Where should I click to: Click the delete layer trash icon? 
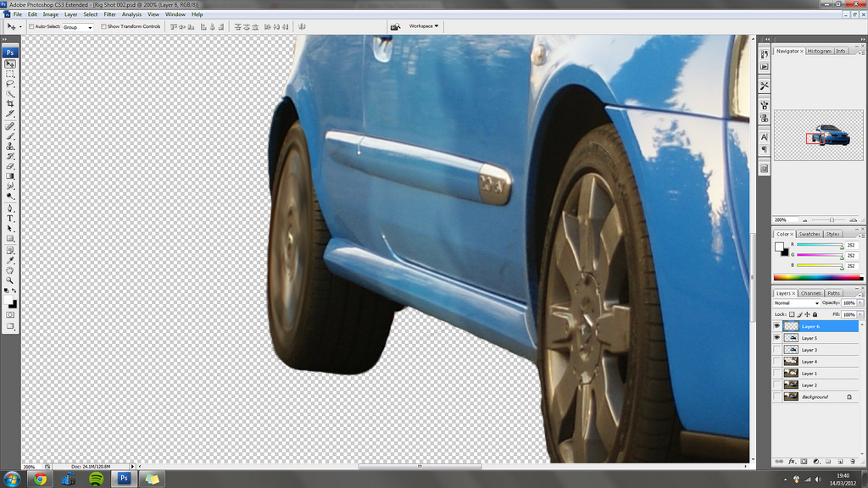[858, 462]
